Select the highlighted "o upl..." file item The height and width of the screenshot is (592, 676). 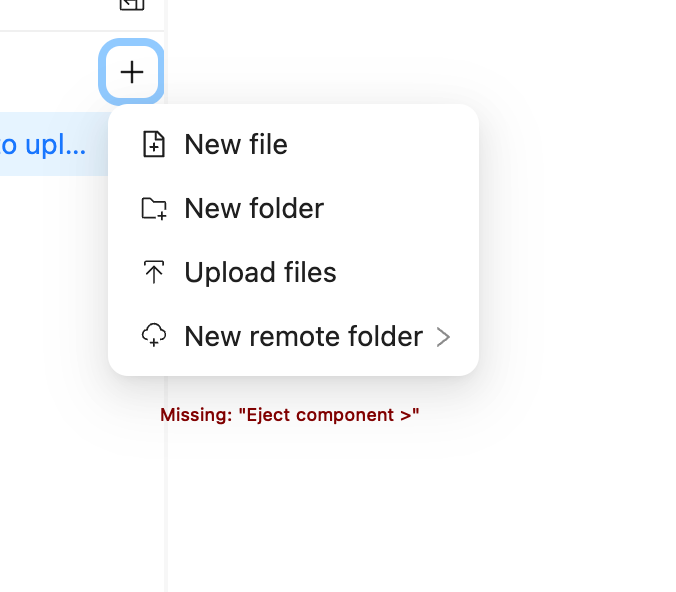point(44,144)
